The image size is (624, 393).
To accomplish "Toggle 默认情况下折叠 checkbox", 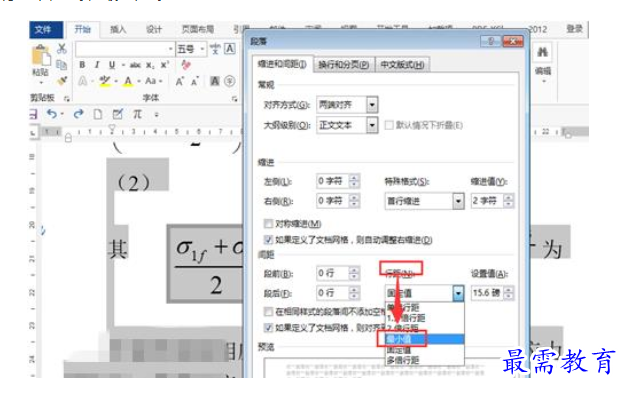I will 389,126.
